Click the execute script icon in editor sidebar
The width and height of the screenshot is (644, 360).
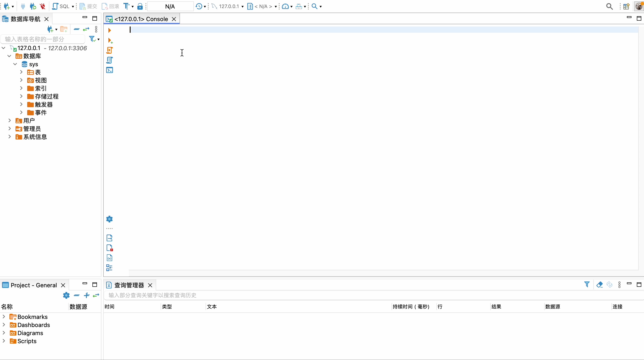tap(109, 50)
